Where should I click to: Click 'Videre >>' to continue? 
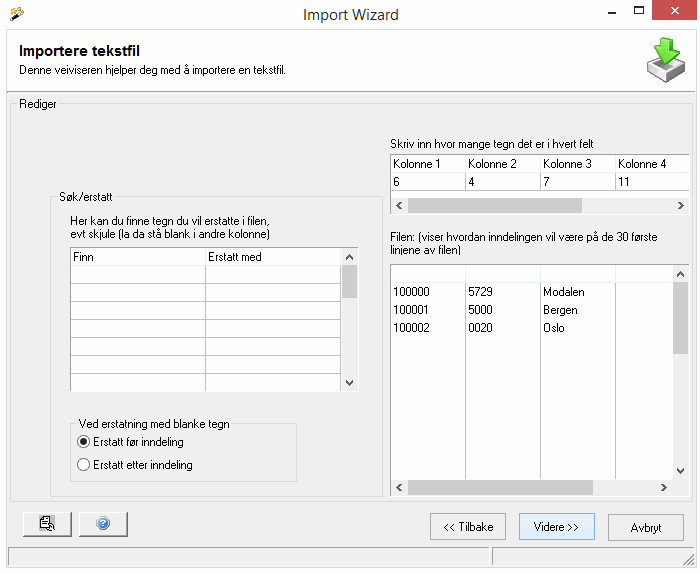point(556,527)
